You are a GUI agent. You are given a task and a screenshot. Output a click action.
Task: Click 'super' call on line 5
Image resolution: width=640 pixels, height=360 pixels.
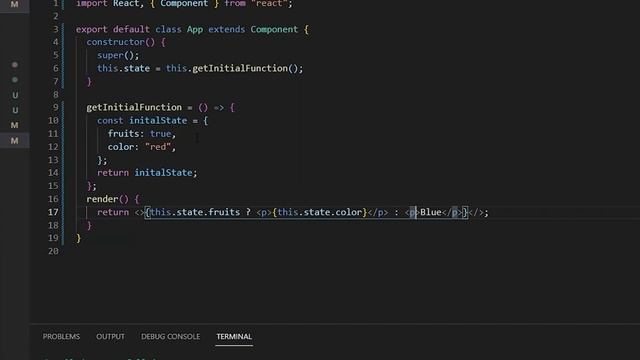point(110,55)
